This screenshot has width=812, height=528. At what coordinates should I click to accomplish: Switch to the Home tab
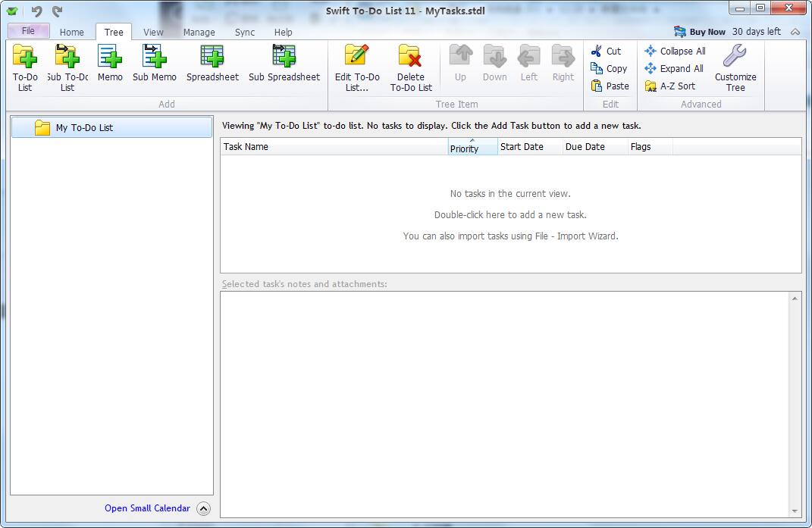(71, 32)
